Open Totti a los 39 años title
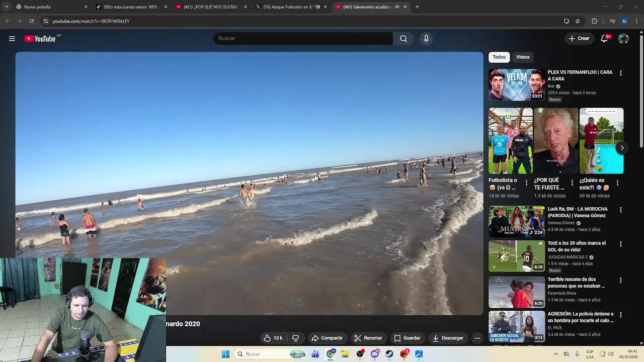The width and height of the screenshot is (644, 362). point(577,246)
